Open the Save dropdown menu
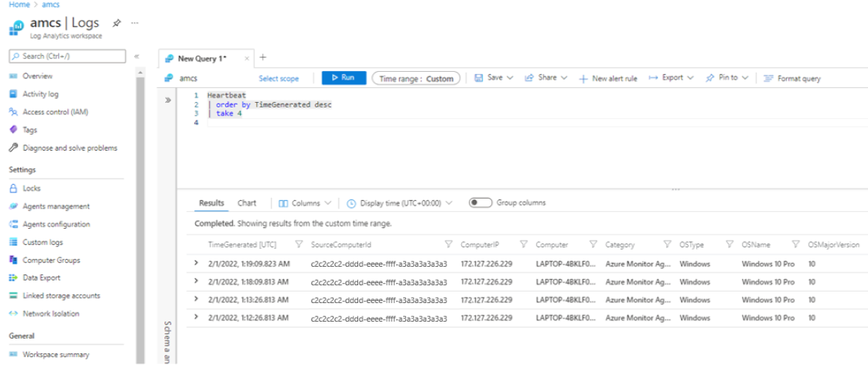The height and width of the screenshot is (368, 868). [x=494, y=78]
